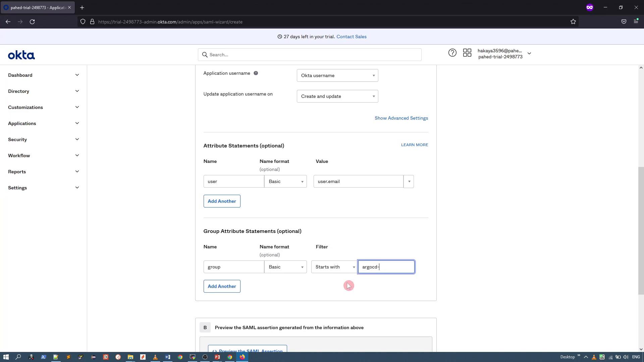Expand the account menu chevron

pos(529,53)
